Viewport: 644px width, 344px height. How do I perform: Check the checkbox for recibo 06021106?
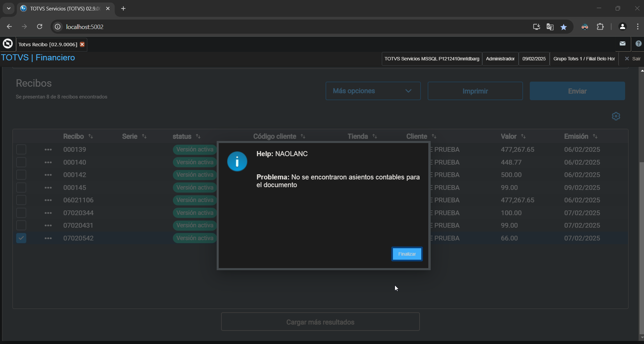click(x=21, y=200)
